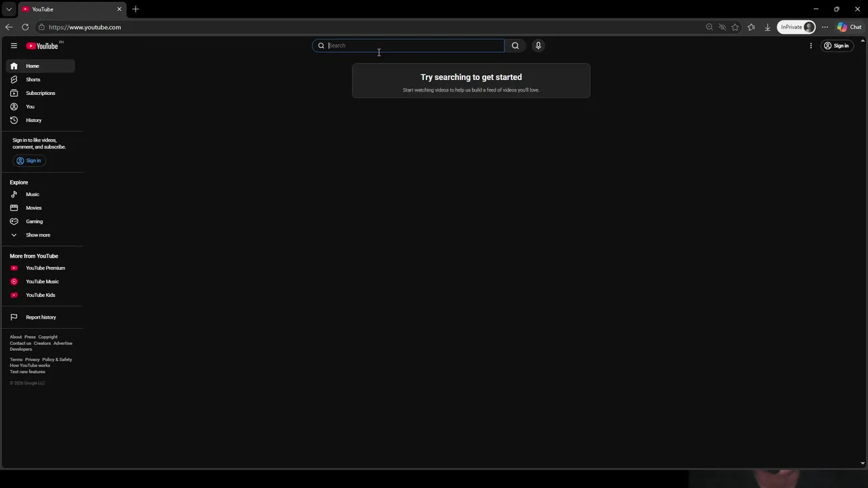Open YouTube Premium link
This screenshot has width=868, height=488.
(41, 268)
